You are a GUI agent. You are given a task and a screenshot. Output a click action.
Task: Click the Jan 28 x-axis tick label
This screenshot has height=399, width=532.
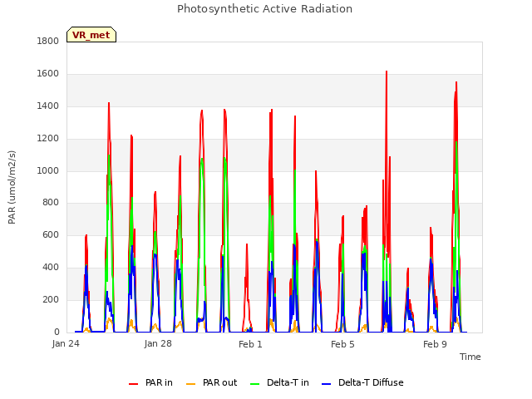[158, 343]
